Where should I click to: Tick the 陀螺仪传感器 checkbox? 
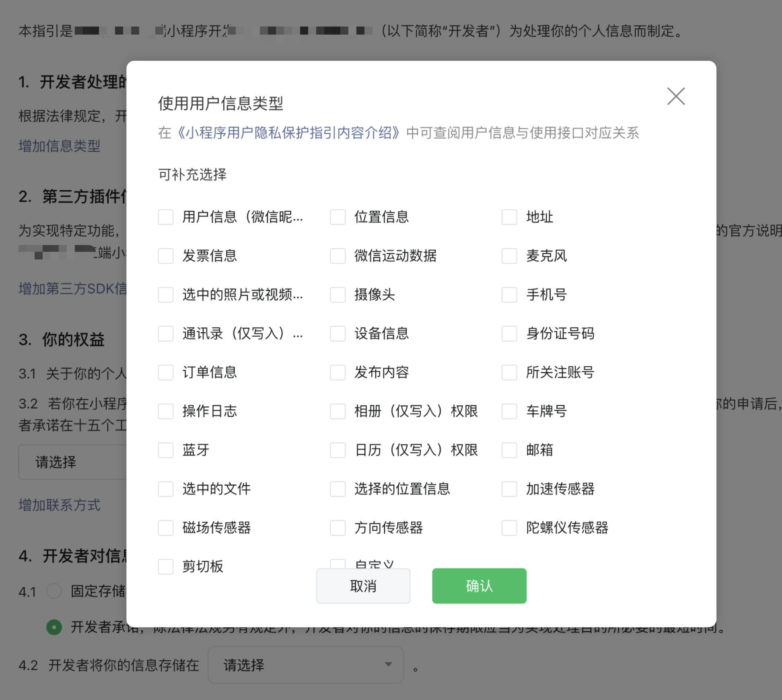(x=509, y=528)
